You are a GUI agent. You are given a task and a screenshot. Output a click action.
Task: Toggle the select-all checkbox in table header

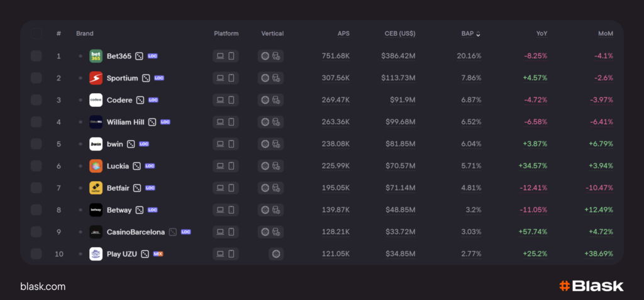pos(36,33)
